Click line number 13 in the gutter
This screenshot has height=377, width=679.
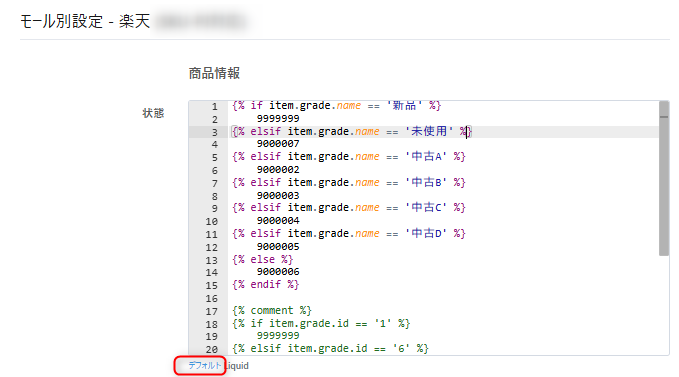211,260
